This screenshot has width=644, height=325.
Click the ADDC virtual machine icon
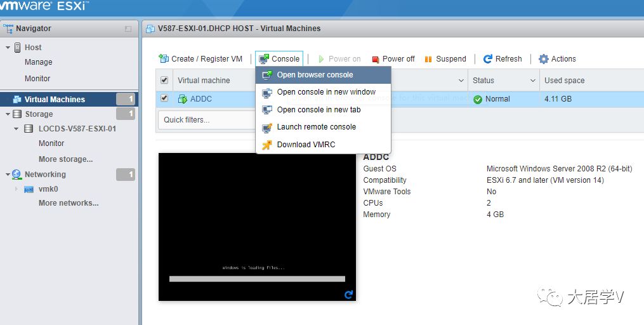pos(182,98)
